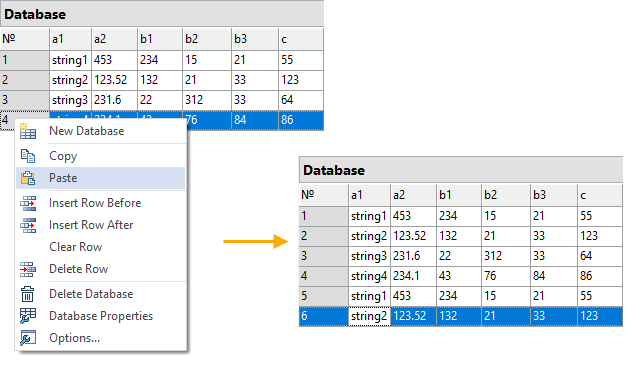Click the Insert Row After icon
The image size is (629, 365).
28,225
